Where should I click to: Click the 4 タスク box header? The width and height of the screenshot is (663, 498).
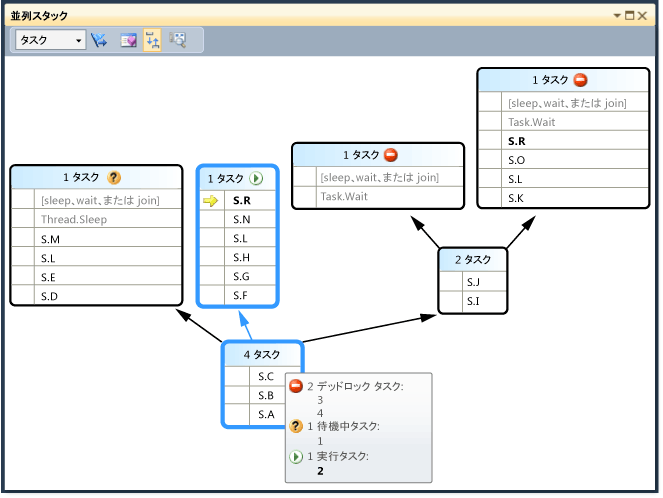point(262,354)
